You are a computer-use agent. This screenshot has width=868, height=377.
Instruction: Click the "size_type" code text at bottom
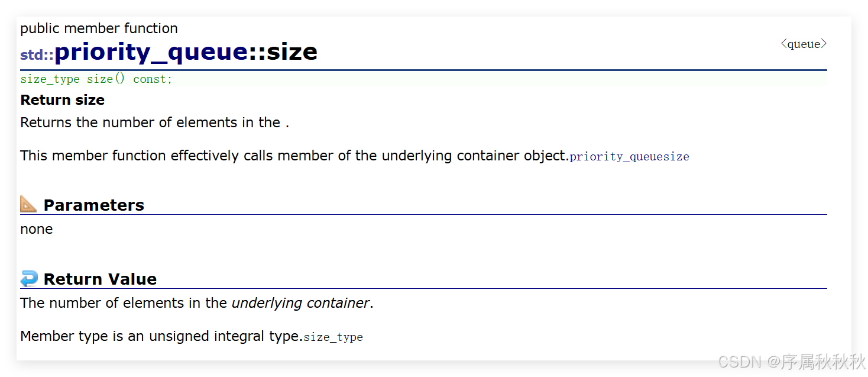(333, 337)
